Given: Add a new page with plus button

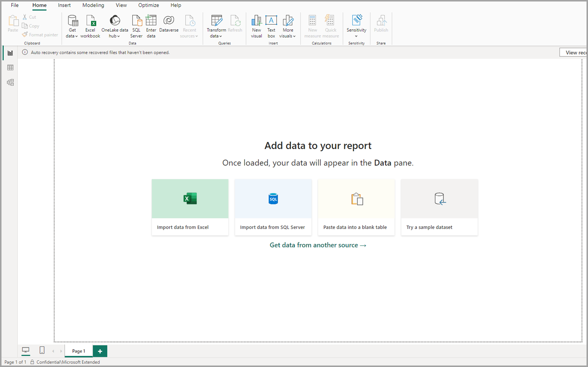Looking at the screenshot, I should 100,351.
